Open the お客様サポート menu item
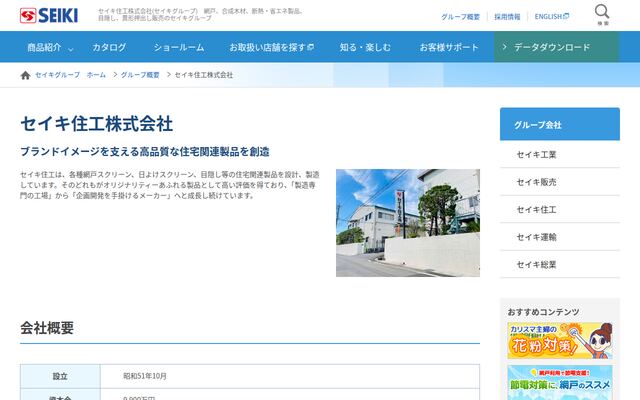Screen dimensions: 640x400 [x=449, y=47]
